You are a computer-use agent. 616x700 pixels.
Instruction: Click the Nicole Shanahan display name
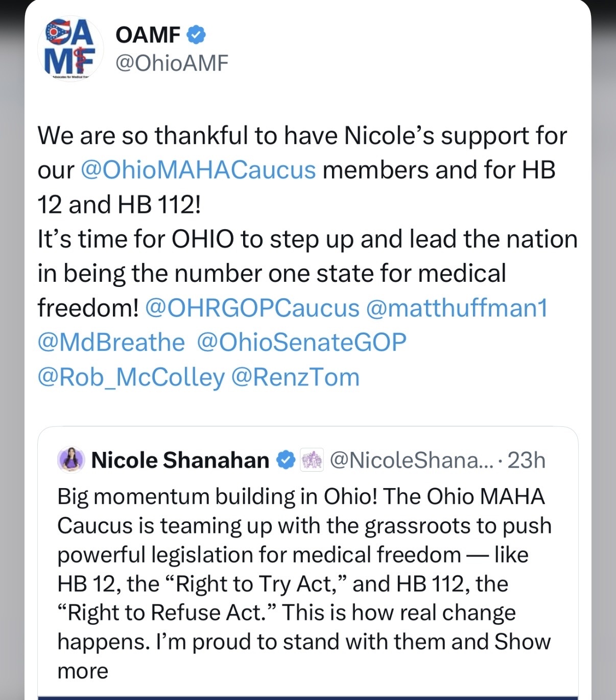(180, 460)
